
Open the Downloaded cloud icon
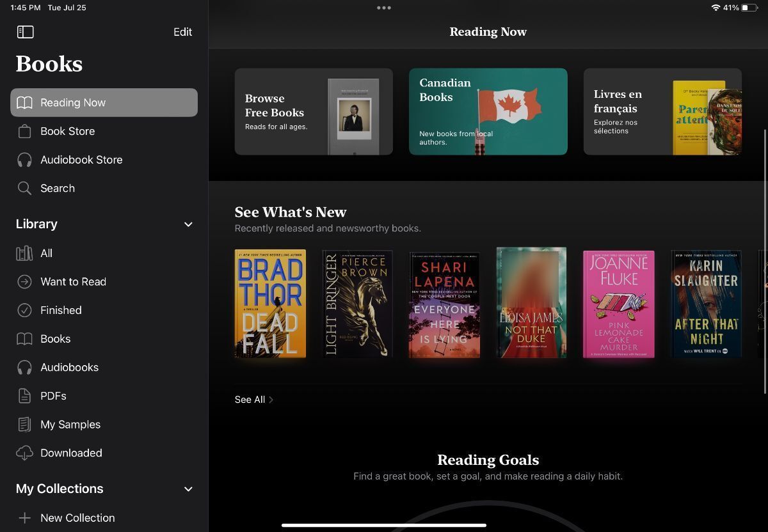(24, 453)
